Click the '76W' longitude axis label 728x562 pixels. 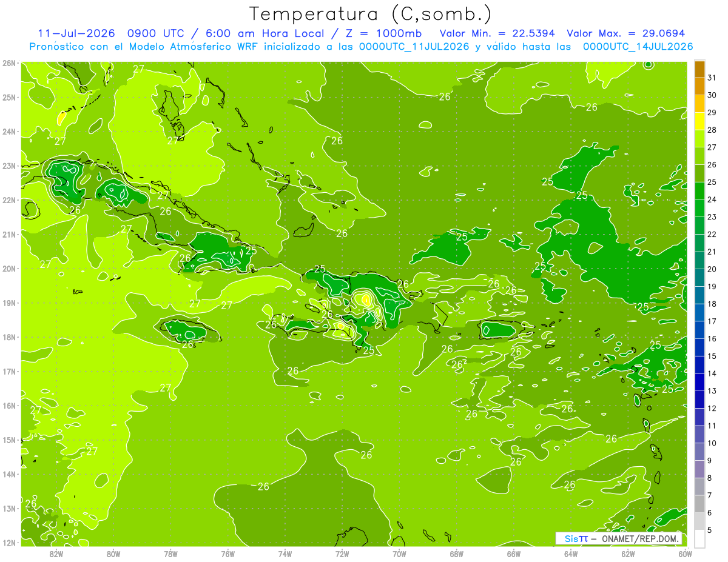click(x=227, y=554)
